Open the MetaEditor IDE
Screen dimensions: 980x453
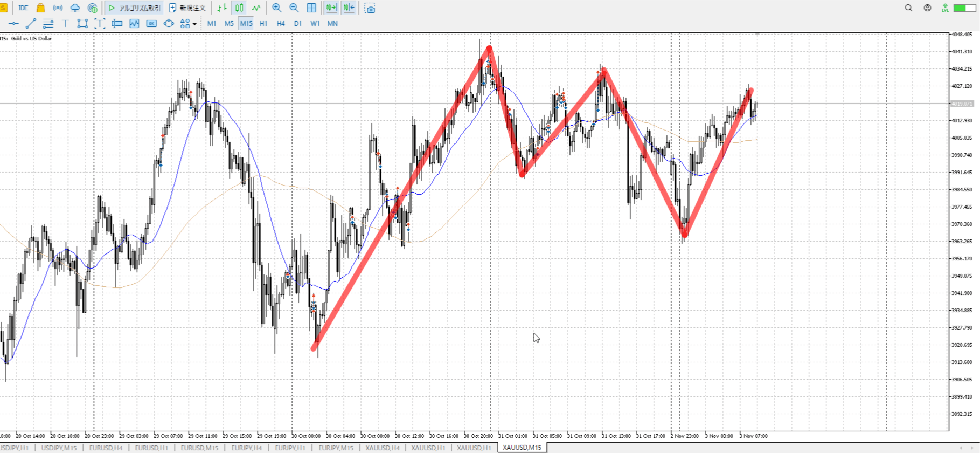point(23,8)
